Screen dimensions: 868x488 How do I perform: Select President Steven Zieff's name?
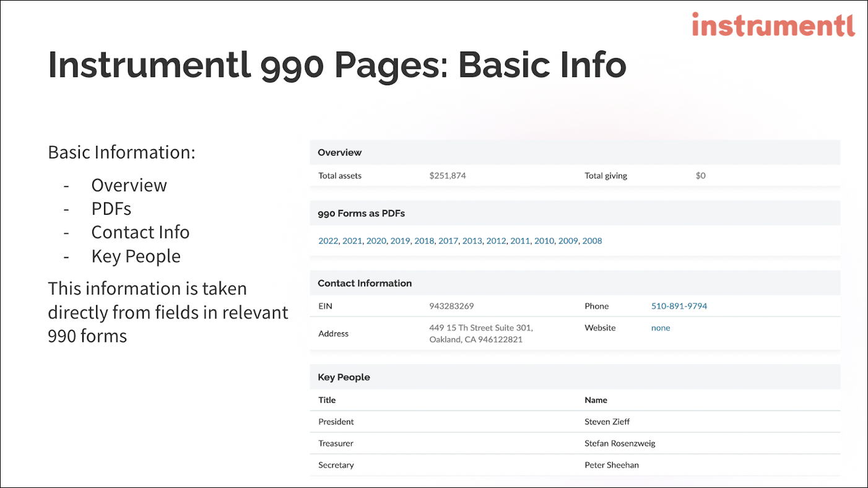tap(607, 422)
